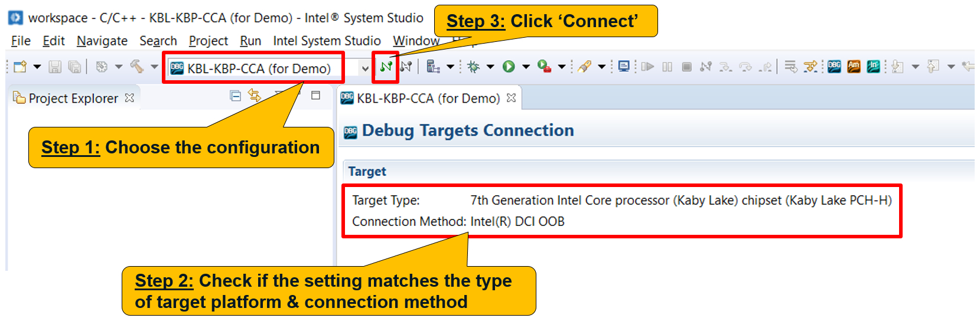Click the Terminate stop icon
The width and height of the screenshot is (980, 318).
[x=686, y=67]
